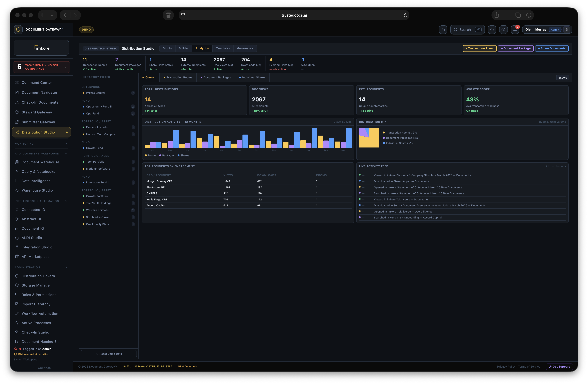Switch to Governance tab
Image resolution: width=588 pixels, height=384 pixels.
point(245,48)
